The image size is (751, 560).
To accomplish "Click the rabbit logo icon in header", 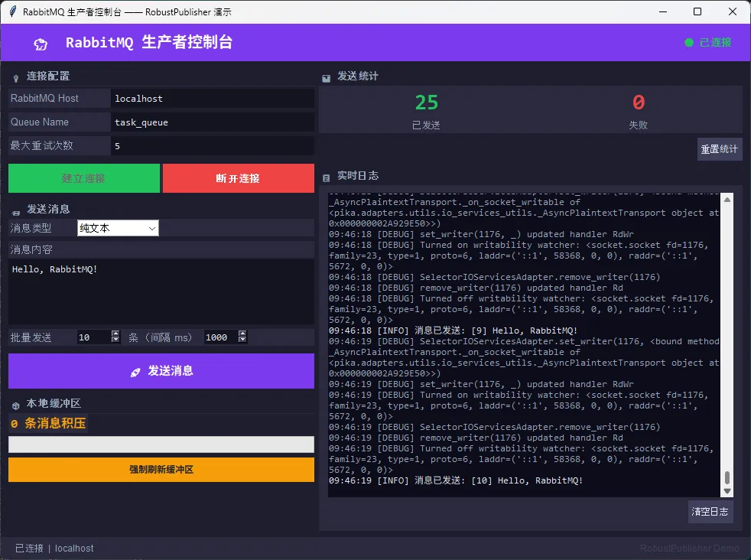I will [x=41, y=44].
